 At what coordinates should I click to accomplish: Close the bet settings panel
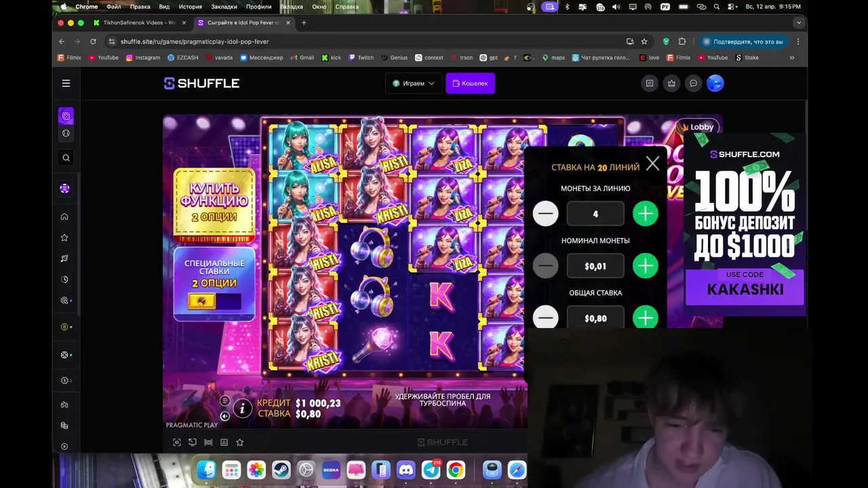[652, 163]
